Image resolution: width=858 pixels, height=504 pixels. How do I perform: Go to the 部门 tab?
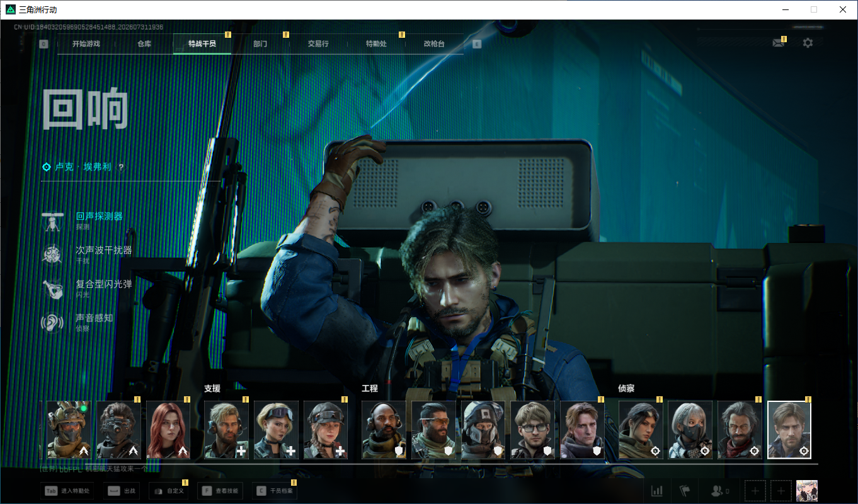[260, 44]
